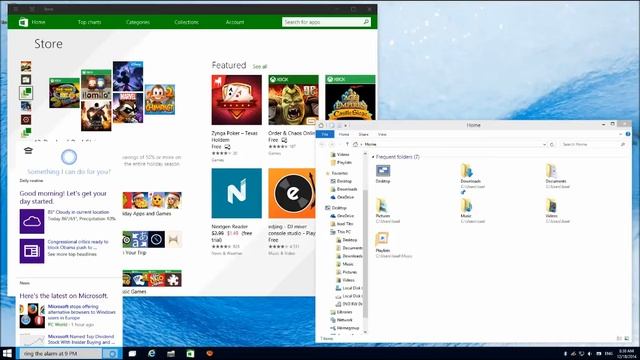Open the Store icon on taskbar
The height and width of the screenshot is (360, 640).
191,353
